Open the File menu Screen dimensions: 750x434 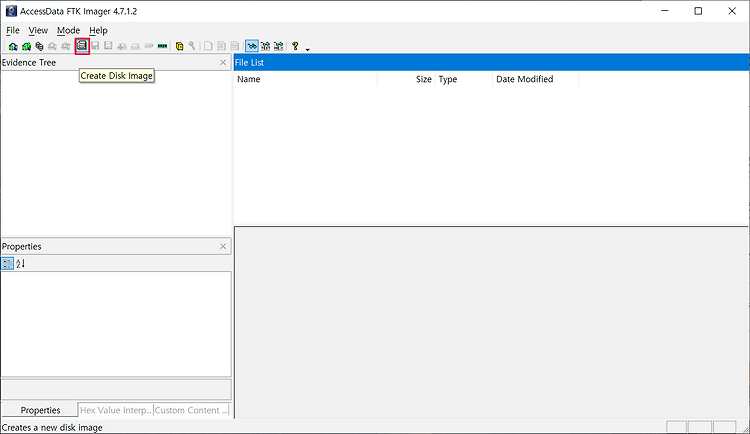[x=12, y=30]
